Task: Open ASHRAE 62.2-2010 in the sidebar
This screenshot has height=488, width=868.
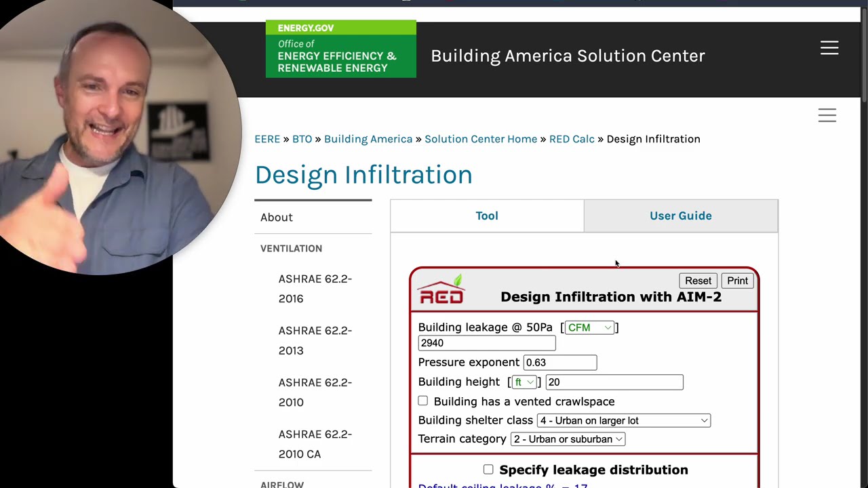Action: coord(315,392)
